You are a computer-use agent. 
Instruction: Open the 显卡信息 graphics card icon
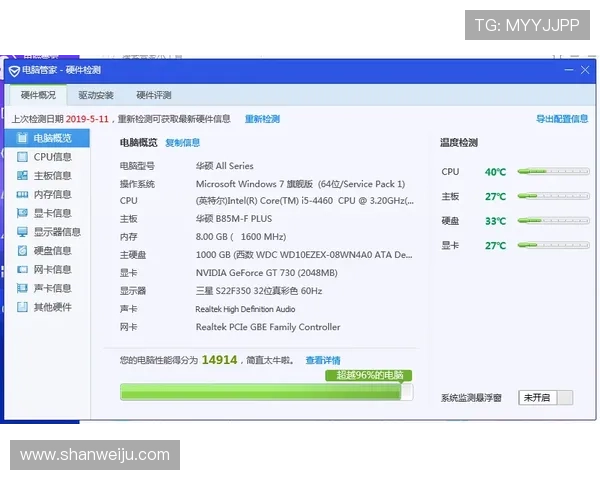[x=22, y=213]
